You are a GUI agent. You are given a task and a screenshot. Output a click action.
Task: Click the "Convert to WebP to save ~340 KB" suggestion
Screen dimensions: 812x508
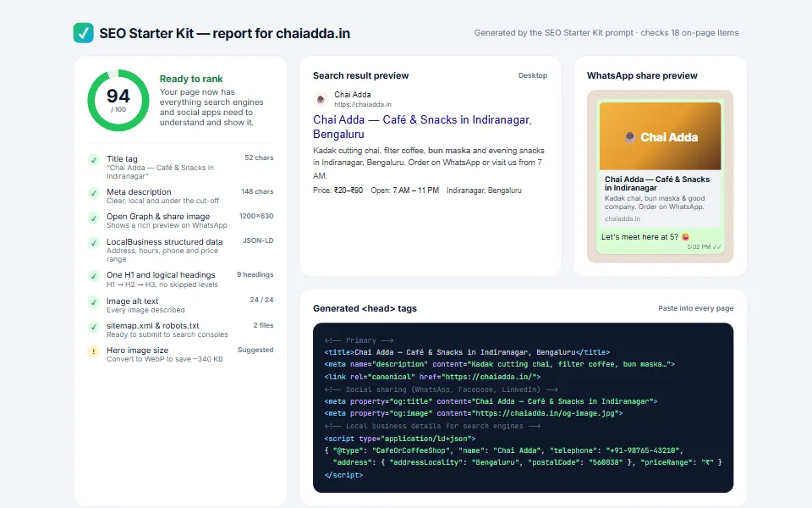[165, 359]
